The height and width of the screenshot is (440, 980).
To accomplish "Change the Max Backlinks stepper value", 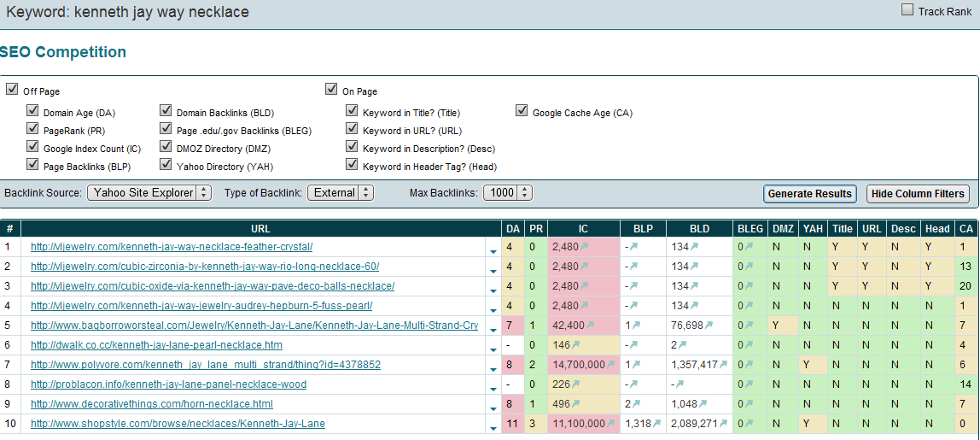I will coord(508,193).
